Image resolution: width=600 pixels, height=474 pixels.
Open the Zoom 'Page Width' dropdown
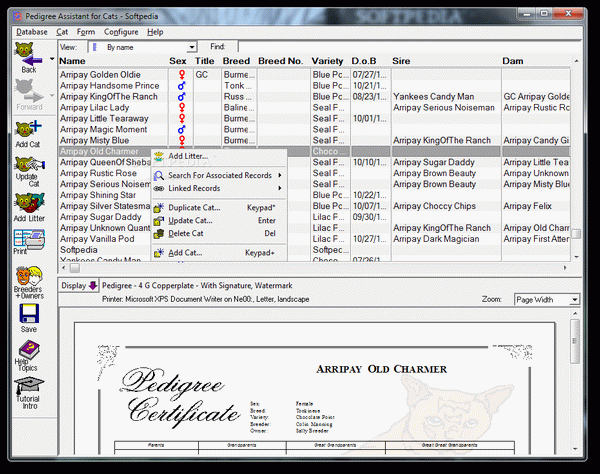click(574, 299)
